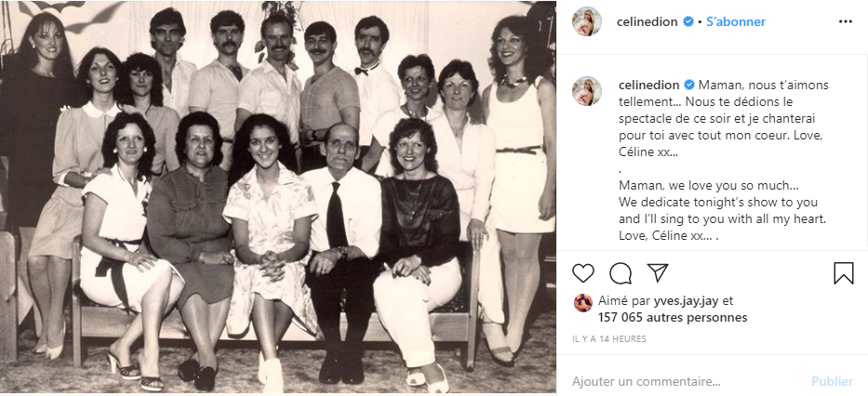868x396 pixels.
Task: Click the Publier button
Action: click(832, 381)
